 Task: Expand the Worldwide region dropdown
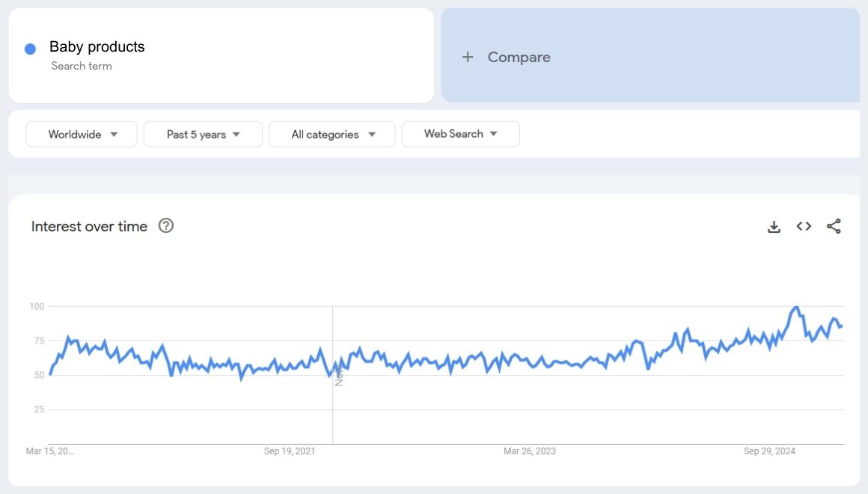pos(82,134)
